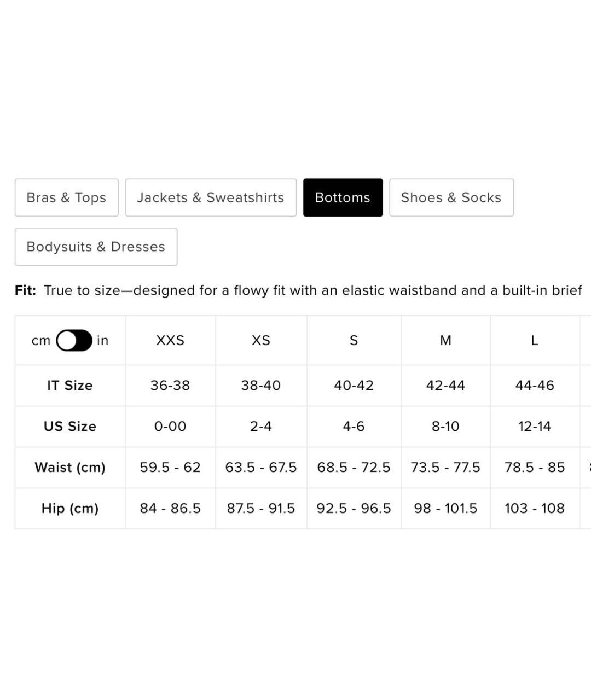Select the XXS column header
The image size is (591, 700).
tap(170, 340)
